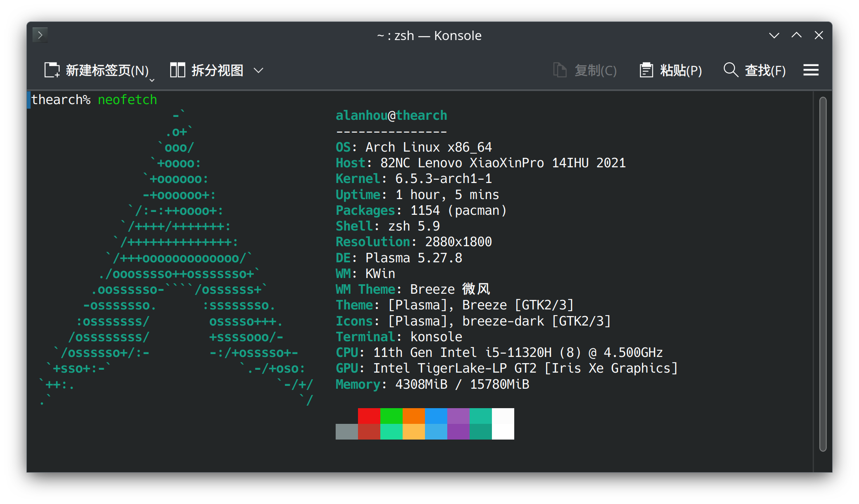Image resolution: width=859 pixels, height=504 pixels.
Task: Click the Copy (复制) documents icon
Action: (x=560, y=70)
